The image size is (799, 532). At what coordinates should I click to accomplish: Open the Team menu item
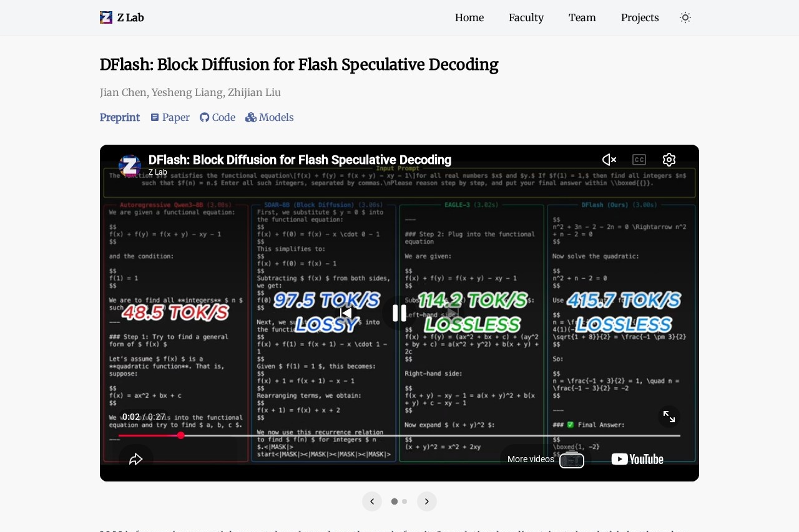click(582, 17)
